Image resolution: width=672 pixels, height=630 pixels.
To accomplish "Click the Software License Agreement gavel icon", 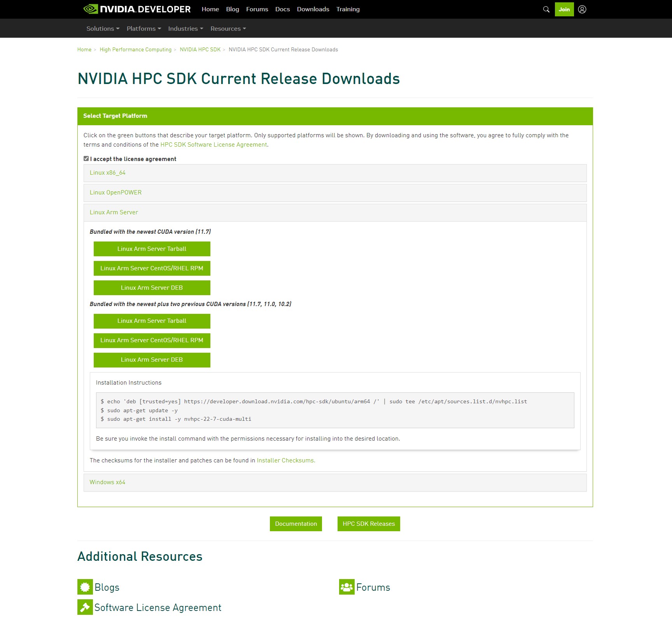I will click(x=85, y=607).
